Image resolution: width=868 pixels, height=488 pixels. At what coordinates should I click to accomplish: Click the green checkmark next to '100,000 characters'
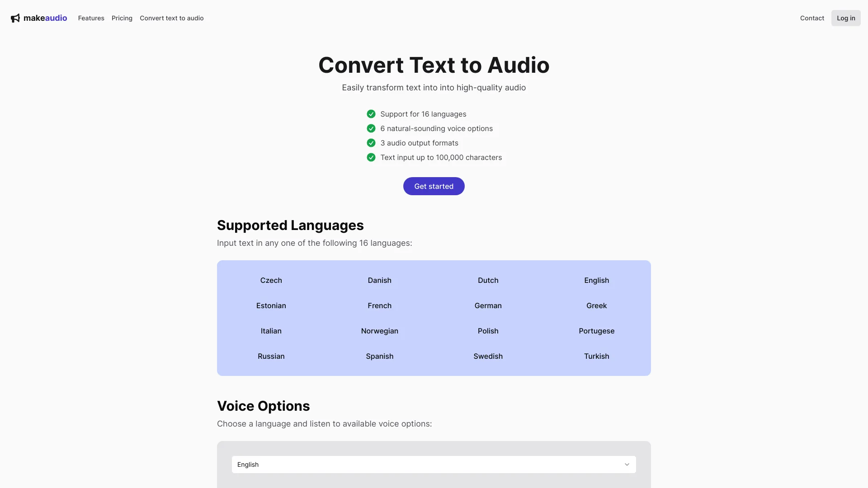click(x=370, y=157)
